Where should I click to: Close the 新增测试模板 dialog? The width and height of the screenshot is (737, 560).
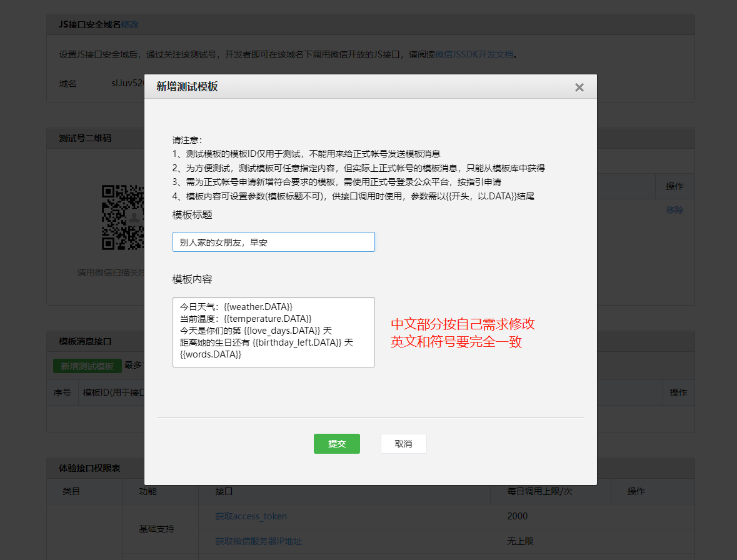(579, 87)
